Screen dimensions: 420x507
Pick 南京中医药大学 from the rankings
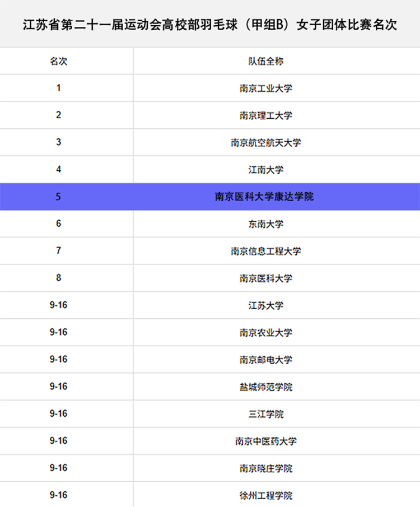[265, 441]
